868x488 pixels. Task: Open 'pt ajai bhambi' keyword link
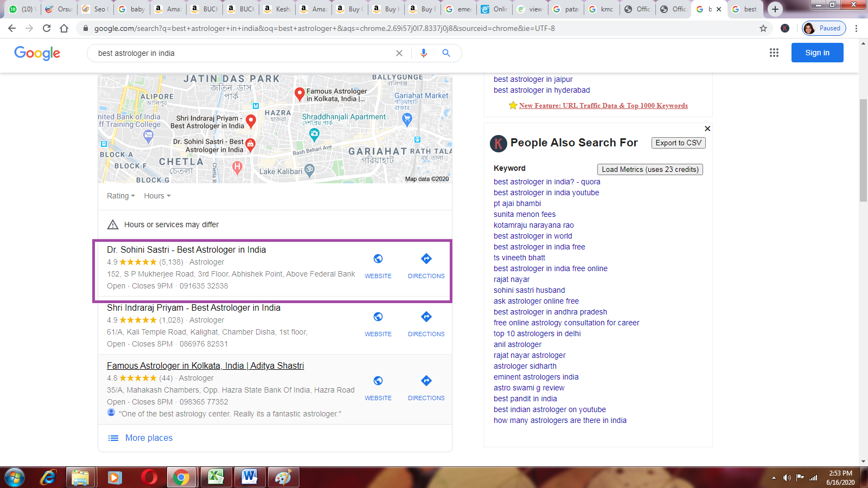coord(517,203)
